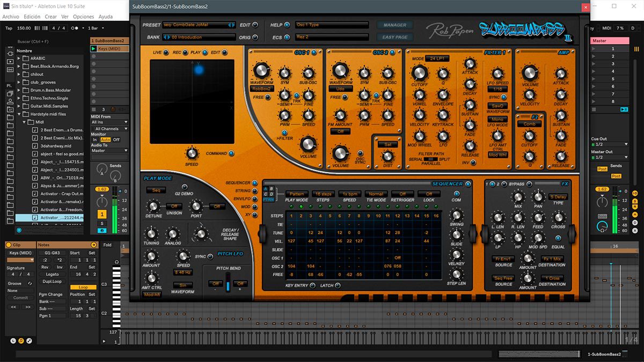Click the next preset arrow
This screenshot has height=362, width=644.
tap(233, 25)
